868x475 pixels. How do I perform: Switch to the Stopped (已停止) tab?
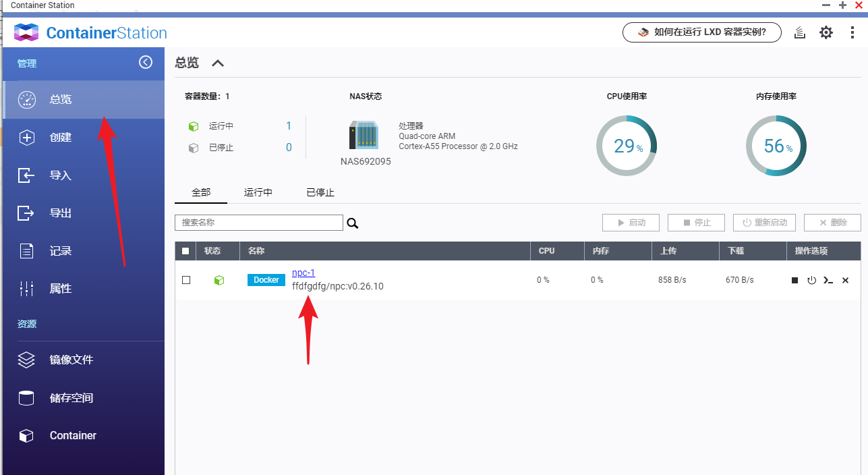320,192
